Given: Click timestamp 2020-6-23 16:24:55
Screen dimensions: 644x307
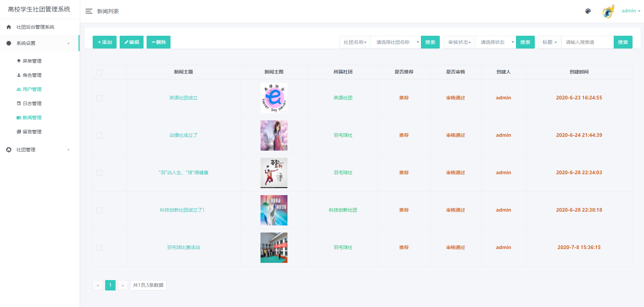Looking at the screenshot, I should [x=579, y=98].
